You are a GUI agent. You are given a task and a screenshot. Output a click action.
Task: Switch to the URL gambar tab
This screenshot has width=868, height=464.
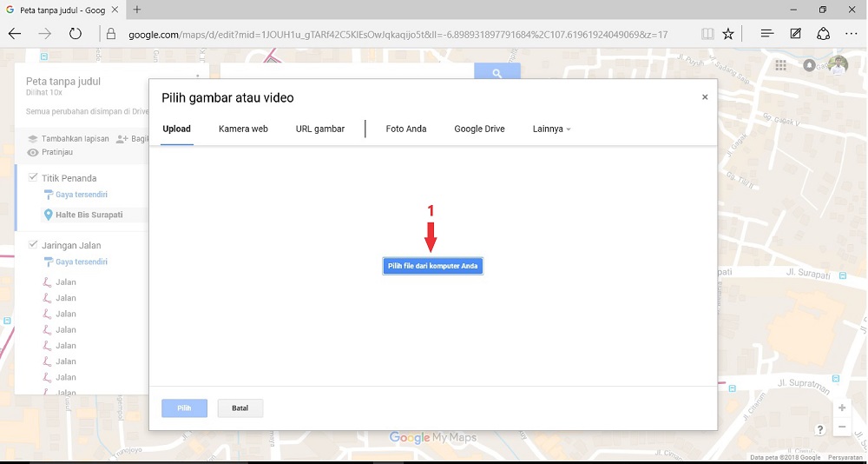coord(320,129)
